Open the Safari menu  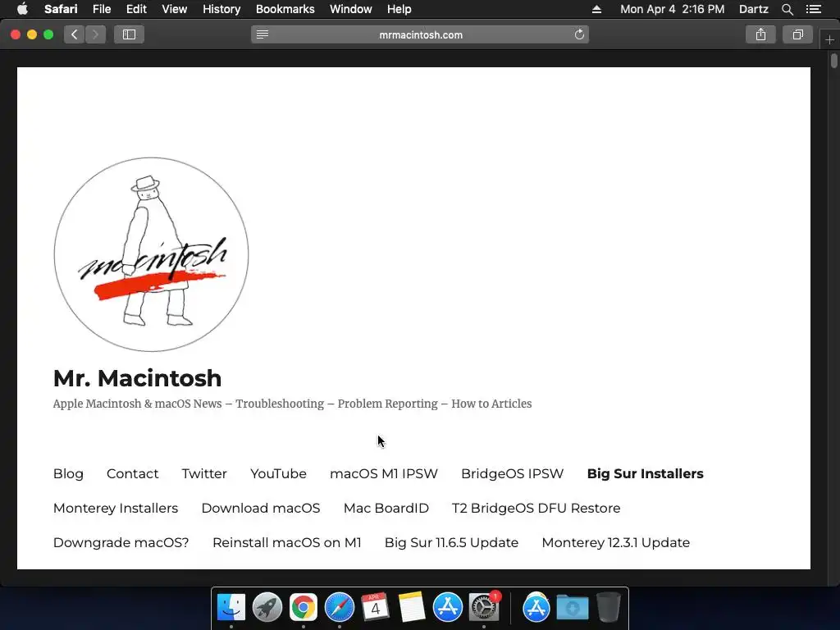[61, 9]
